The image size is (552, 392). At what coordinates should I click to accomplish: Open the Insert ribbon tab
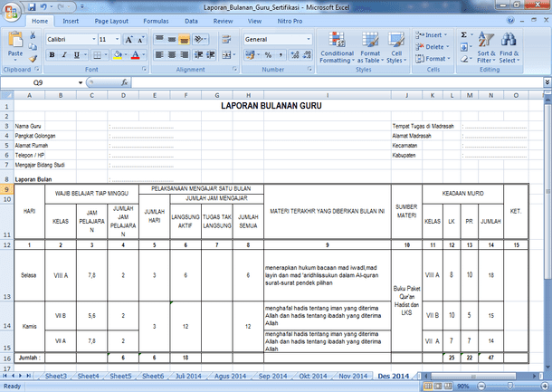pyautogui.click(x=71, y=21)
